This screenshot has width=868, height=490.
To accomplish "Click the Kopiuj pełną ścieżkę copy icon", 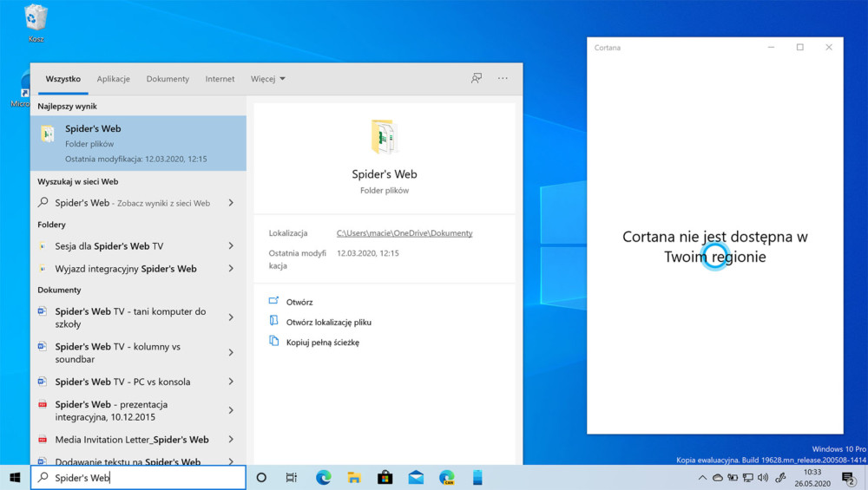I will click(x=273, y=341).
